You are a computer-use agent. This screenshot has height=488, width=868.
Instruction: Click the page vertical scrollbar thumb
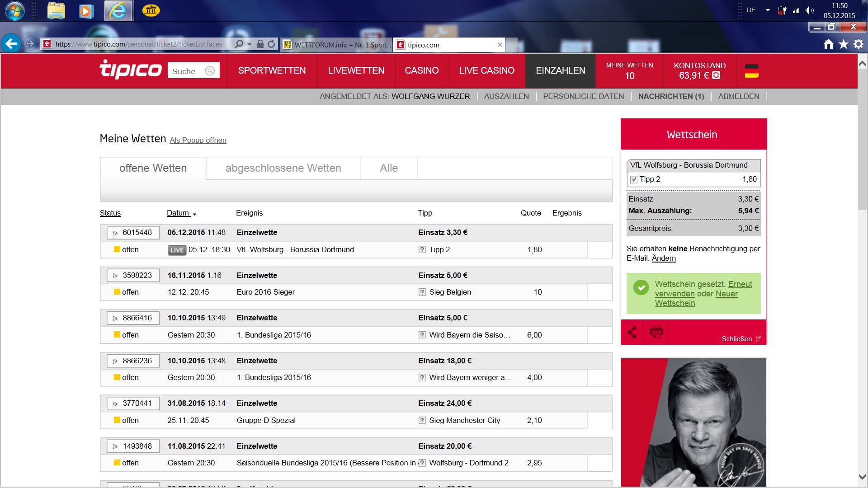[862, 140]
